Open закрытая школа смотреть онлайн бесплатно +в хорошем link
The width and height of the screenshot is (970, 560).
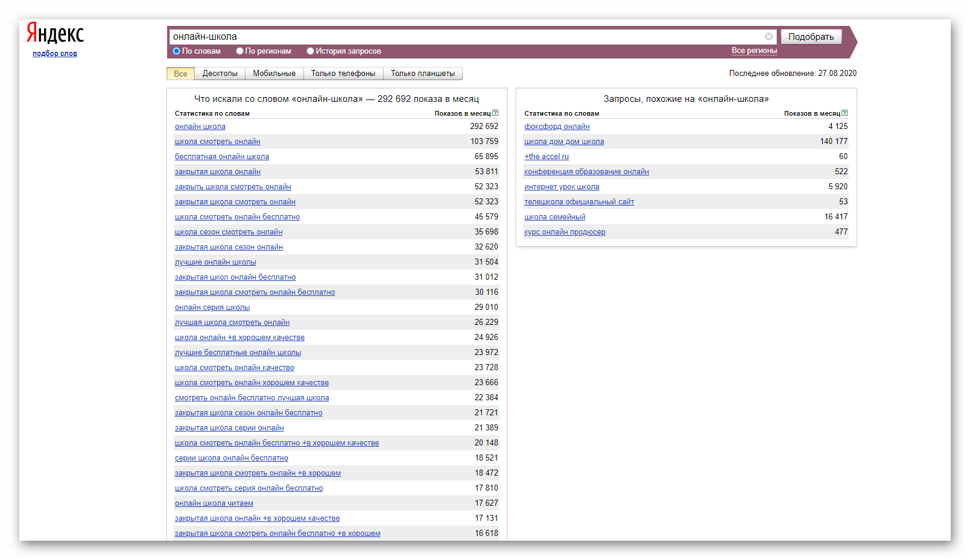point(277,533)
